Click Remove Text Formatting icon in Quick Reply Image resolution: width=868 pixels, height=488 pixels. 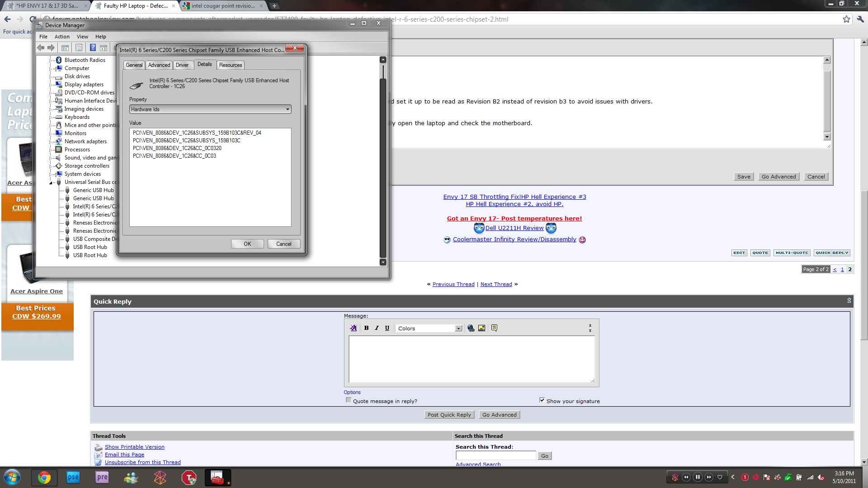pyautogui.click(x=354, y=328)
